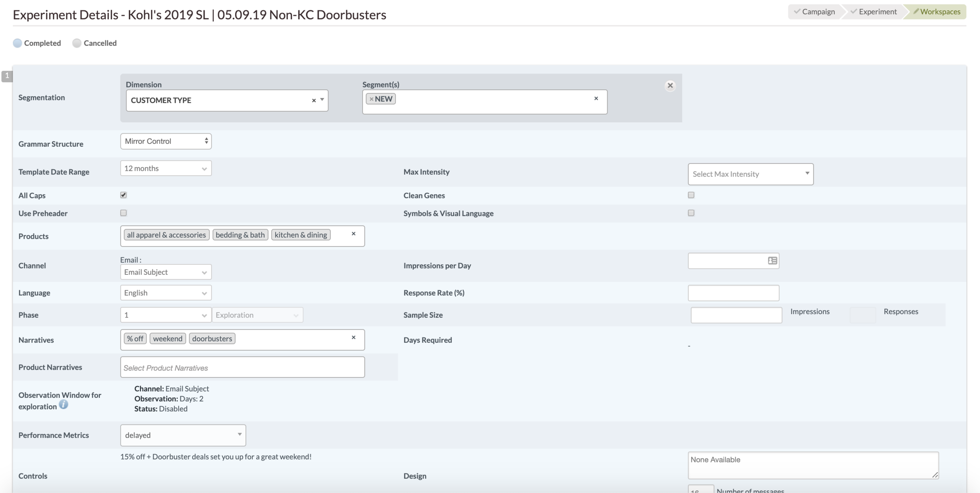Click the Sample Size Impressions input field

(x=736, y=315)
